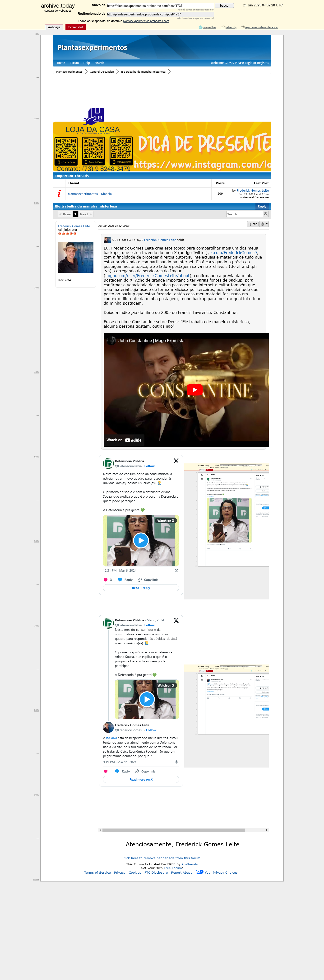Play the Constantine YouTube video

tap(195, 390)
